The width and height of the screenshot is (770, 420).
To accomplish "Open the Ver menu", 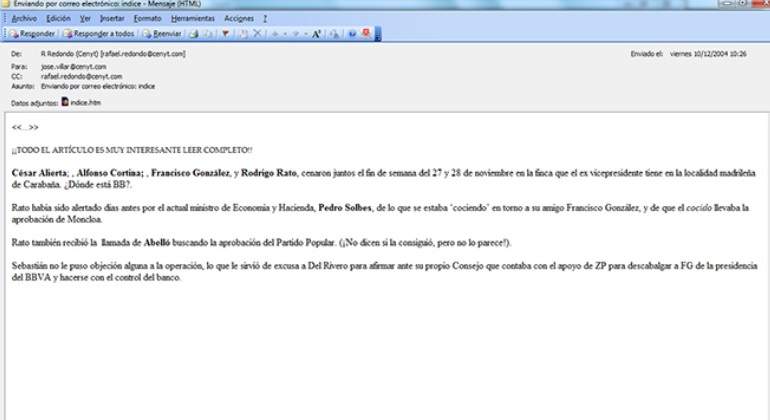I will pyautogui.click(x=85, y=18).
